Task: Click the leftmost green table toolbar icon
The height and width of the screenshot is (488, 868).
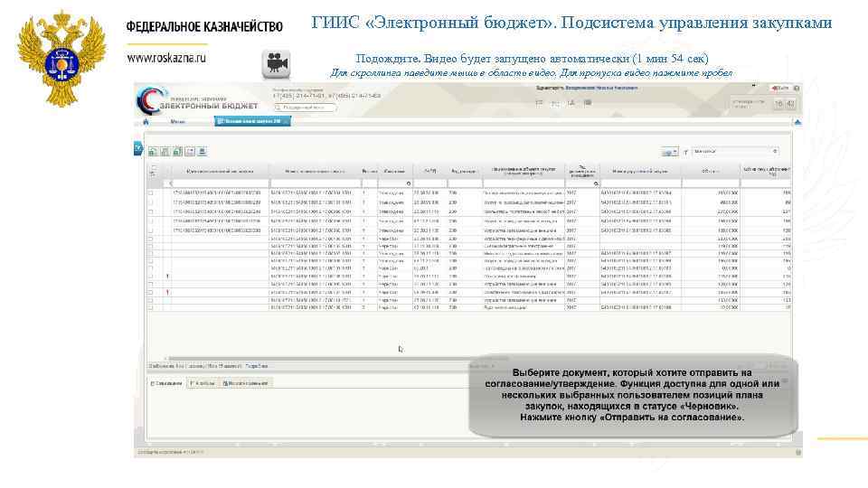Action: [x=153, y=152]
